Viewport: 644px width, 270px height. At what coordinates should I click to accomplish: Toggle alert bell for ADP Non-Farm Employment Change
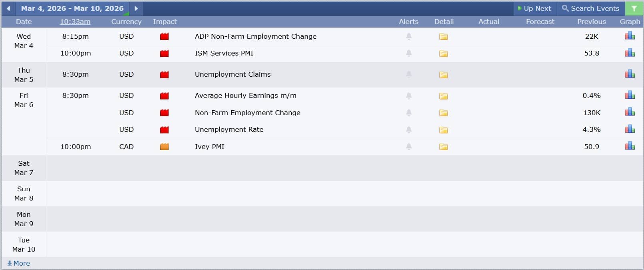pyautogui.click(x=409, y=36)
